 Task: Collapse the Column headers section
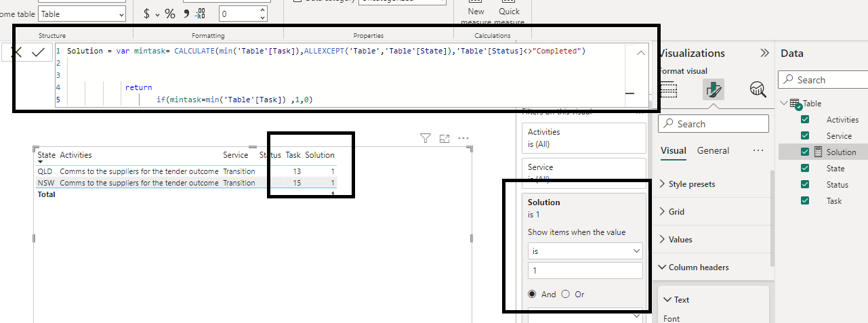(693, 267)
